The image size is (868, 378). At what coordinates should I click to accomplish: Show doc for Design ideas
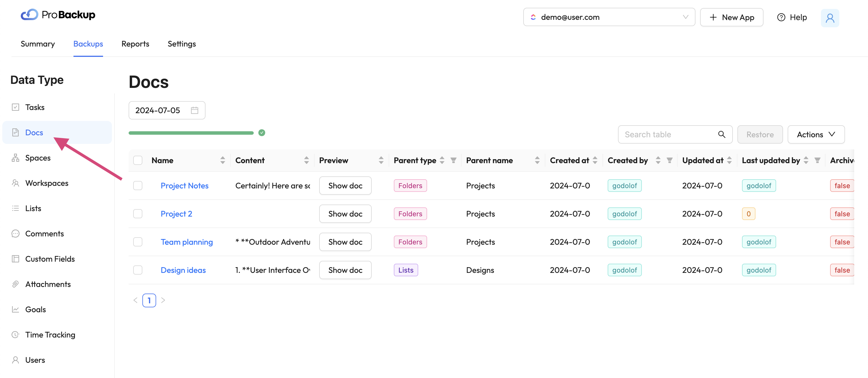[x=345, y=270]
